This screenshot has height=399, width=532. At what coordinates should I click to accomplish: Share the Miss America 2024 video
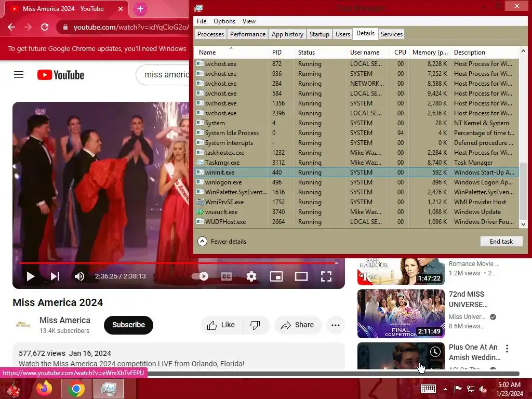coord(297,325)
